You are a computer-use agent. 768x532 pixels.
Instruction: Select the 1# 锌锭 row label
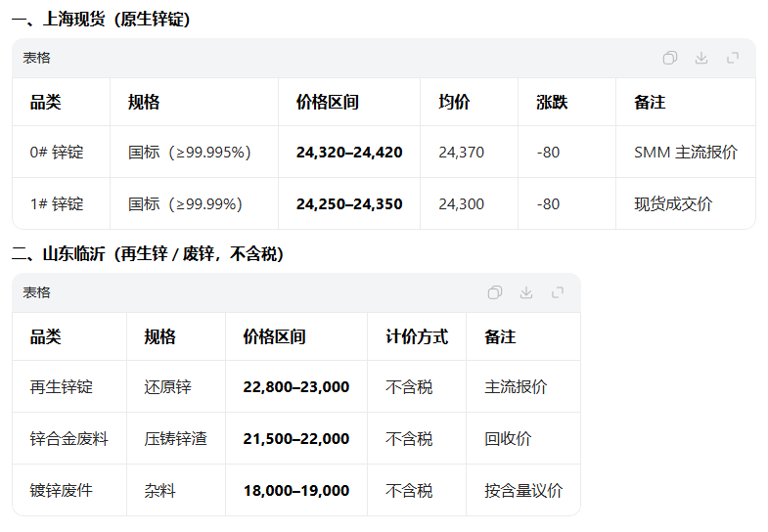(x=57, y=204)
